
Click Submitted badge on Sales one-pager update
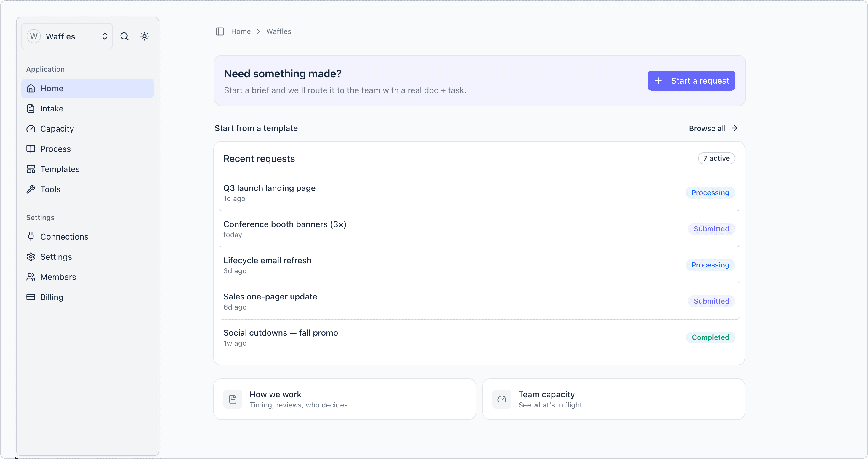click(711, 302)
